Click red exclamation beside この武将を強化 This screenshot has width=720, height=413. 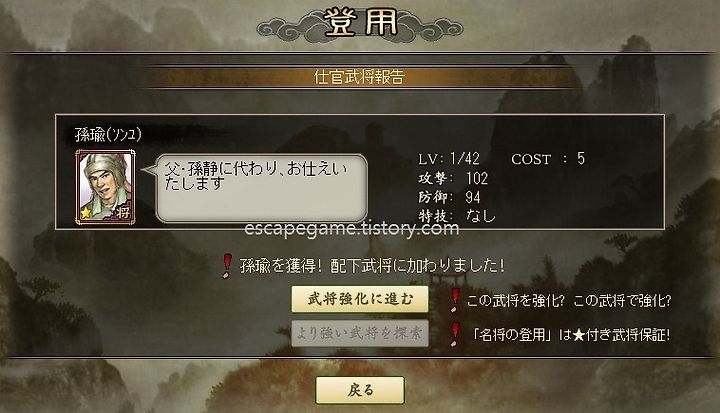[455, 300]
